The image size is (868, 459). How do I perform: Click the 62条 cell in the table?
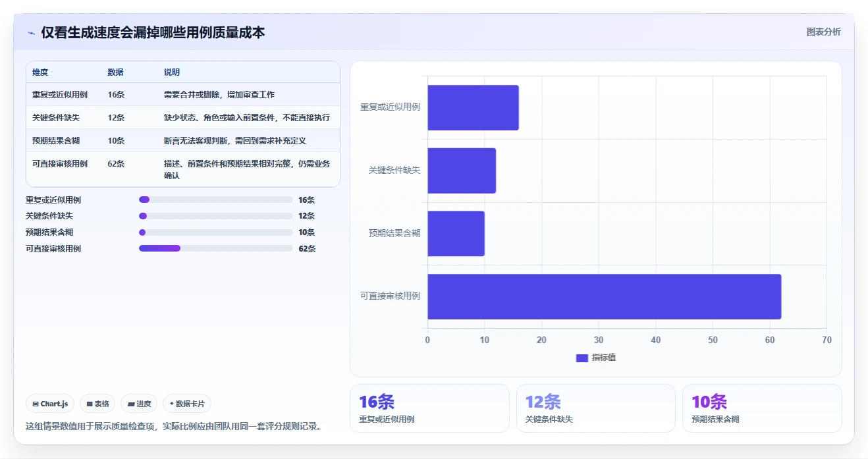tap(116, 164)
